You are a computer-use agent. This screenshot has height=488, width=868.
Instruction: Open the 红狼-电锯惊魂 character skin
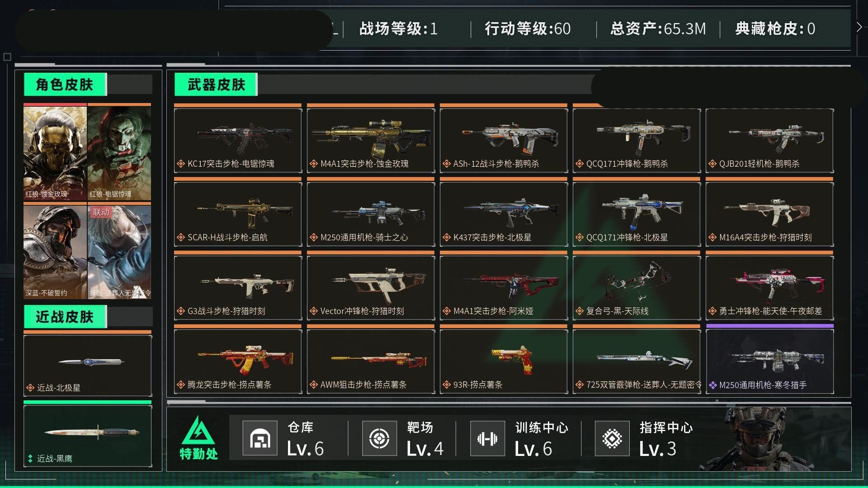click(x=119, y=153)
